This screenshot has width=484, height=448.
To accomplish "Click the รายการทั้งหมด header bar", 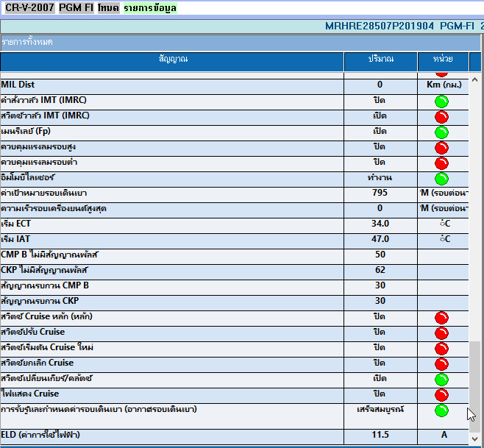I will [241, 43].
